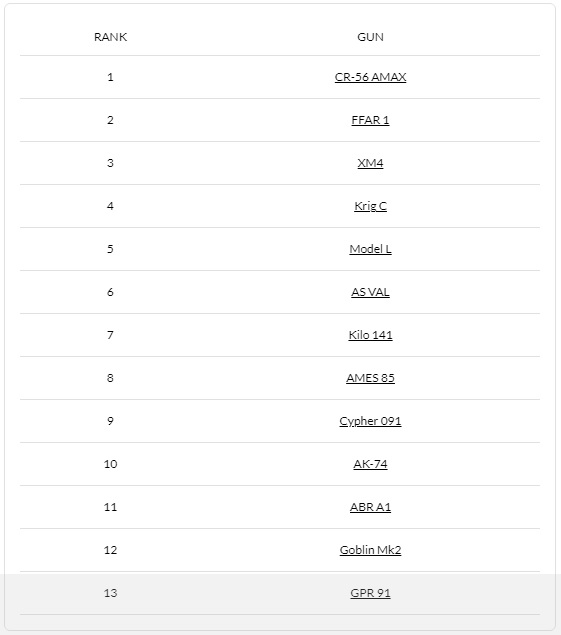
Task: Open the CR-56 AMAX link
Action: [370, 77]
